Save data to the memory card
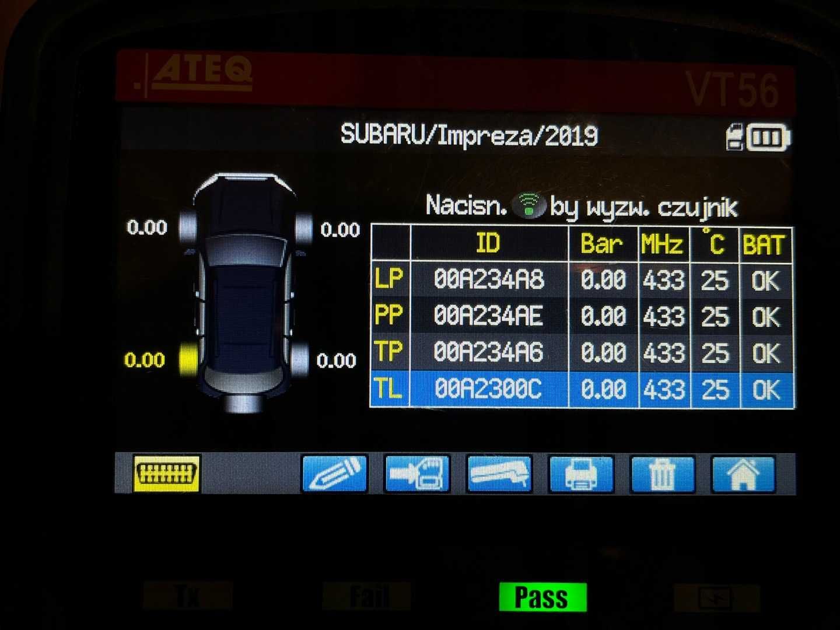 point(417,474)
